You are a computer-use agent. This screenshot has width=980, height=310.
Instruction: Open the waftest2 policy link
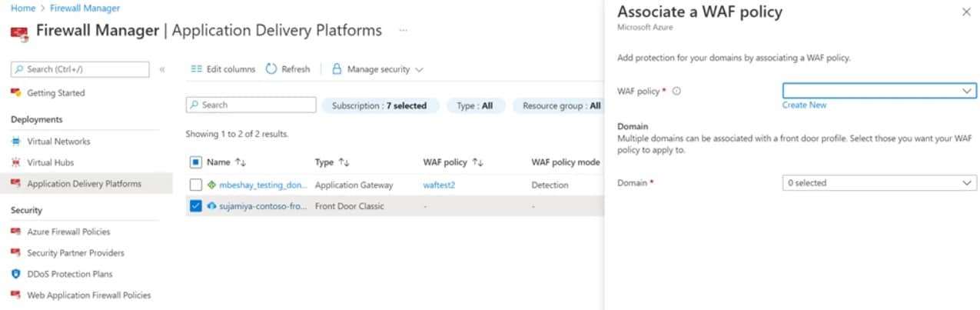(439, 185)
